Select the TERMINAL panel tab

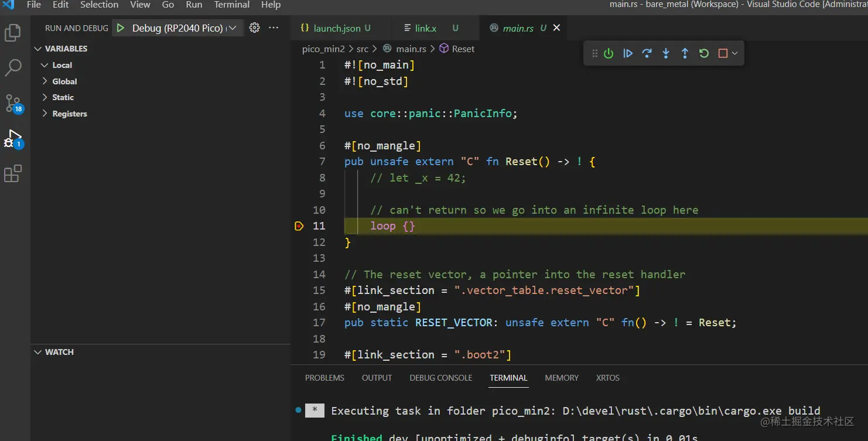click(x=508, y=378)
